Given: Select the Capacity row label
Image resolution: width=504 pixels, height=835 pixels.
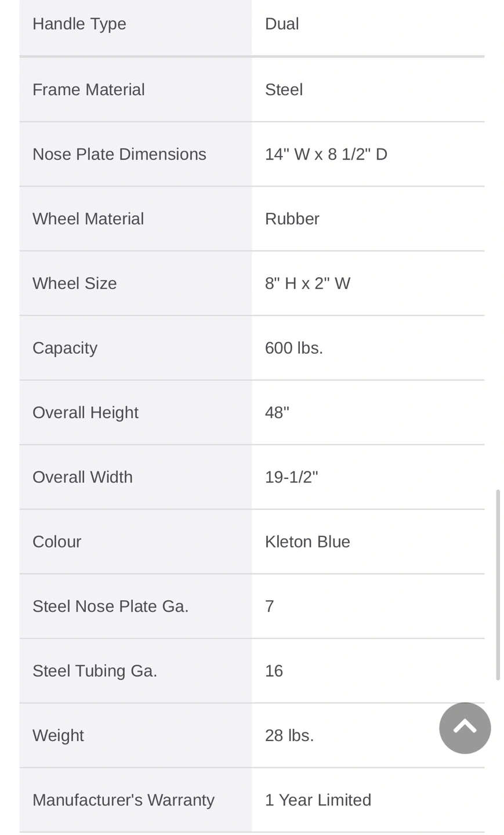Looking at the screenshot, I should (65, 348).
